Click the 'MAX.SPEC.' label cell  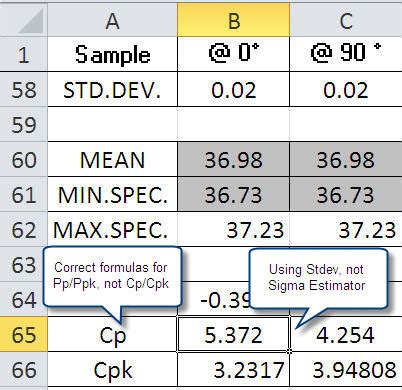(113, 229)
